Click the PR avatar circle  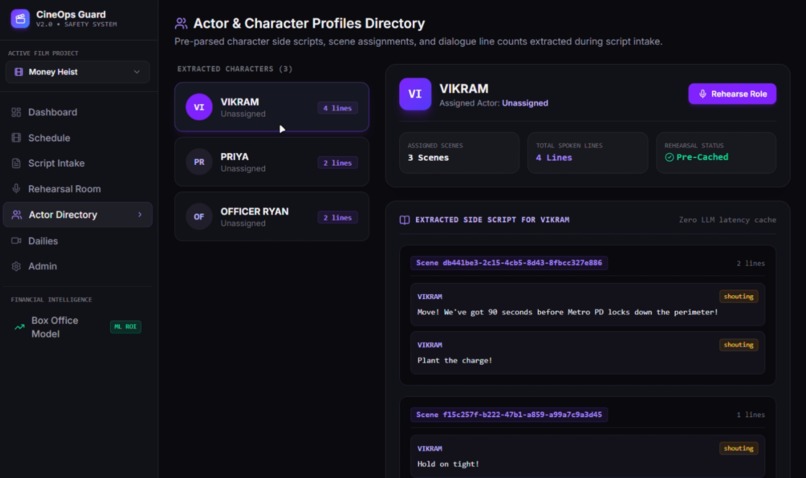[199, 162]
